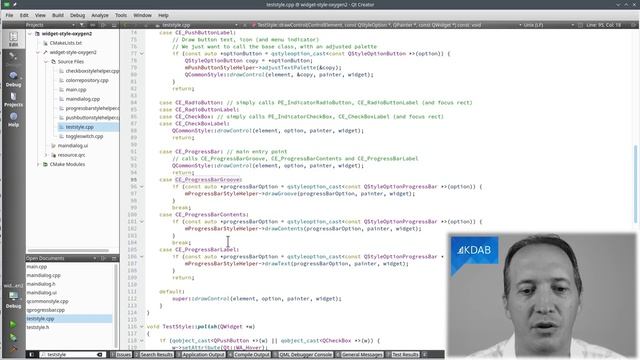This screenshot has width=640, height=360.
Task: Select maindialog.h in Open Documents
Action: (41, 284)
